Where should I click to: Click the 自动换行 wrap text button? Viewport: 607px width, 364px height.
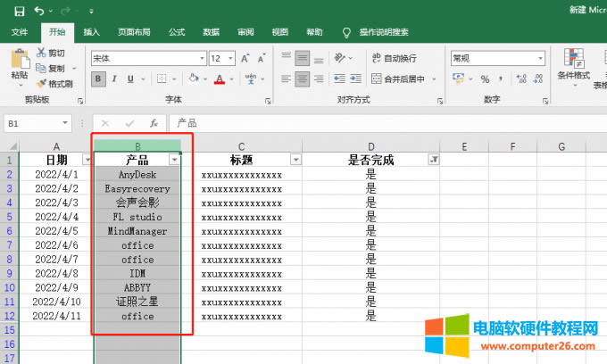click(x=393, y=58)
